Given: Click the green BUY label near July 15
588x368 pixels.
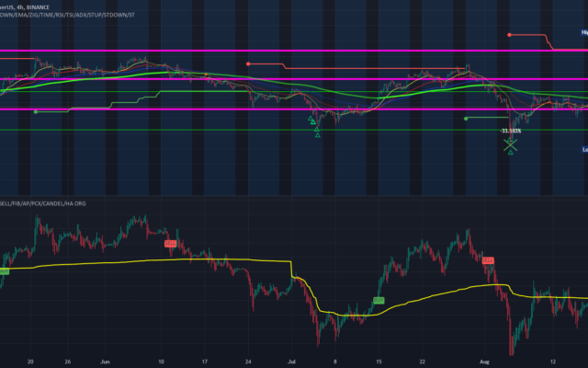Looking at the screenshot, I should coord(379,301).
